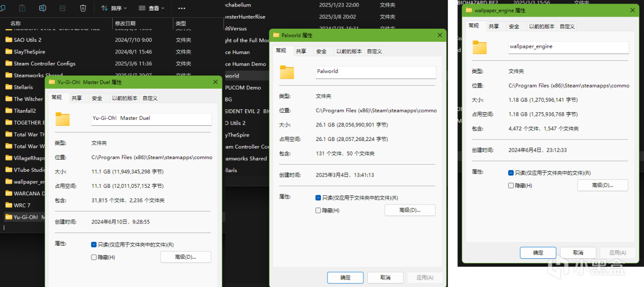644x287 pixels.
Task: Click 确定 in Palworld properties
Action: coord(345,277)
